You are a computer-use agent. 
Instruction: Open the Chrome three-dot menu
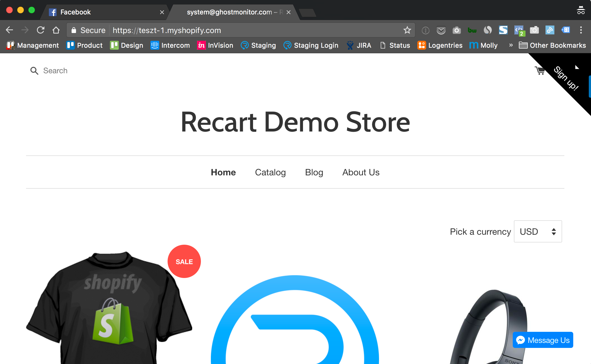pos(581,30)
